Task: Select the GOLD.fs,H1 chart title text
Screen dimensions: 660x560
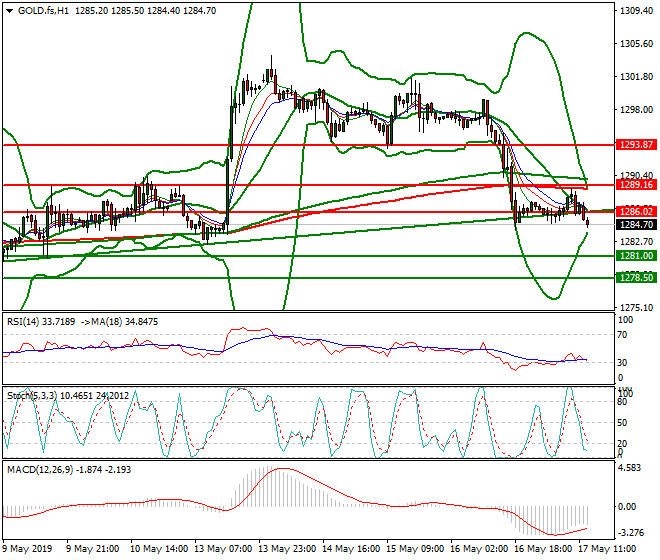Action: [x=43, y=11]
